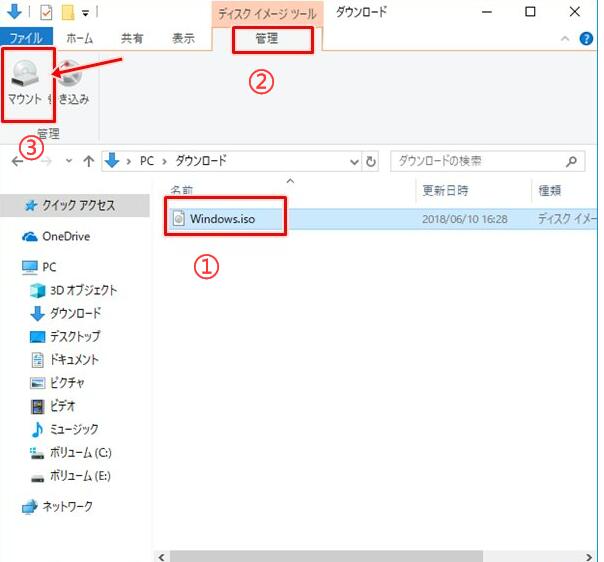This screenshot has height=562, width=604.
Task: Open ボリューム (C:) drive in sidebar
Action: pyautogui.click(x=70, y=453)
